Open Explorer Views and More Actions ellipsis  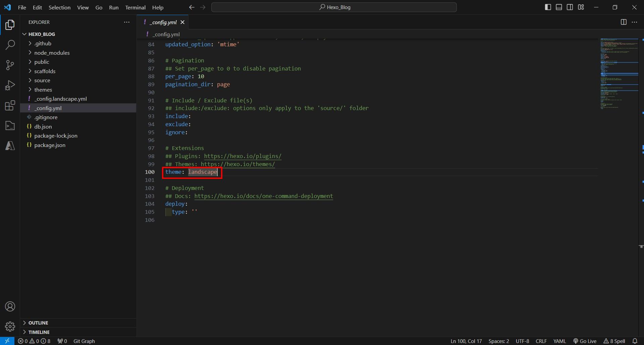pos(126,22)
